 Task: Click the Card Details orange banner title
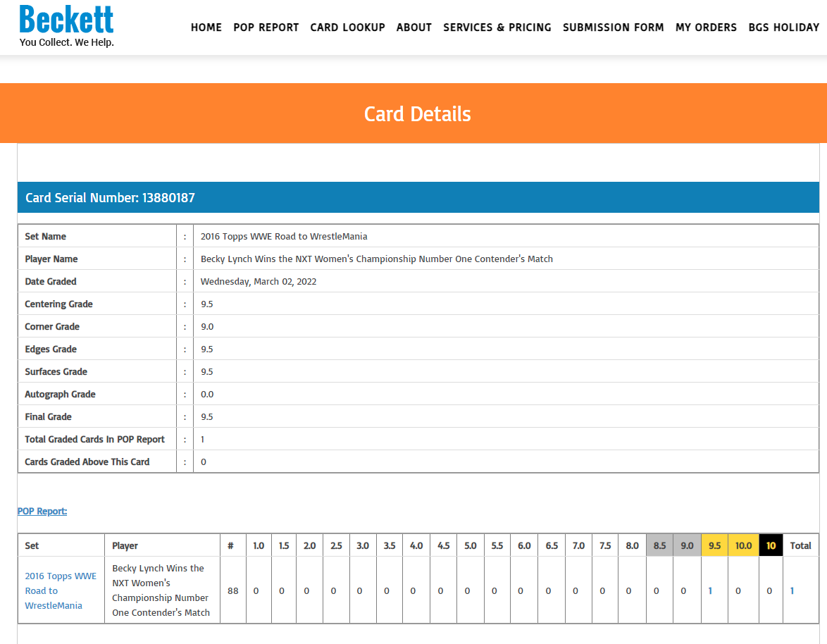[x=418, y=114]
